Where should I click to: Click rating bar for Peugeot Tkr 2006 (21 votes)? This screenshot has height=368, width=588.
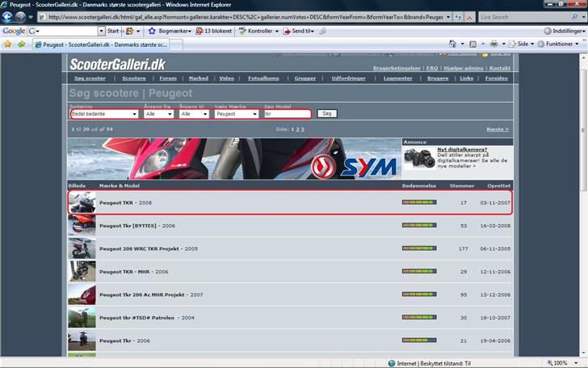pos(419,341)
